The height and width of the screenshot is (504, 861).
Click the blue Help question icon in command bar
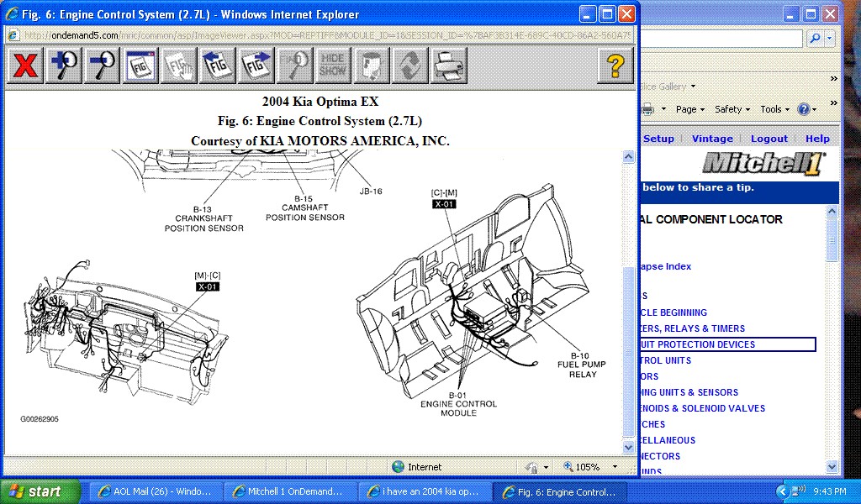pyautogui.click(x=803, y=109)
